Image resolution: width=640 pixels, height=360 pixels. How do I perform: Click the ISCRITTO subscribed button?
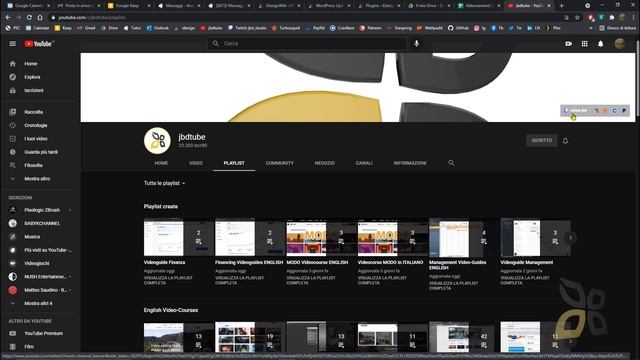click(x=542, y=140)
